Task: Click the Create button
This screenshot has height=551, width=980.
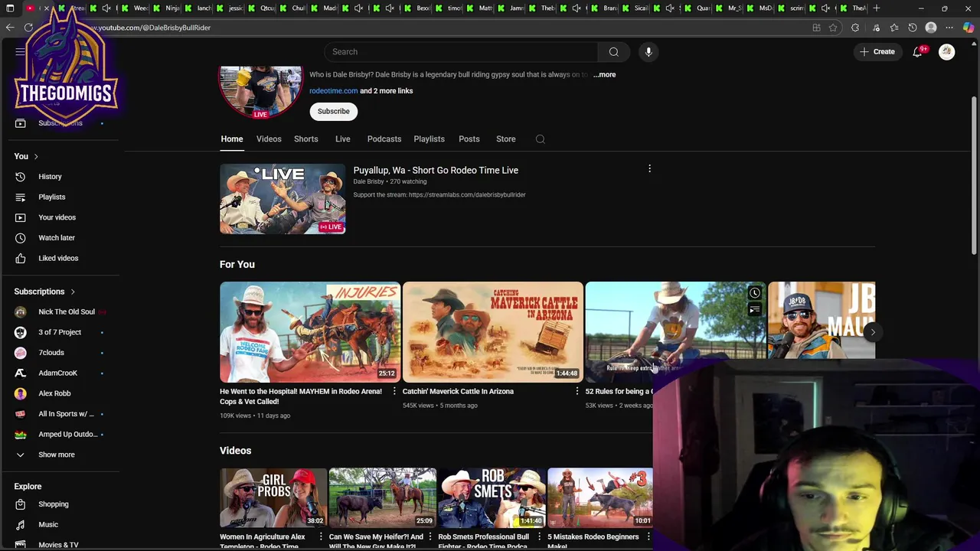Action: tap(877, 52)
